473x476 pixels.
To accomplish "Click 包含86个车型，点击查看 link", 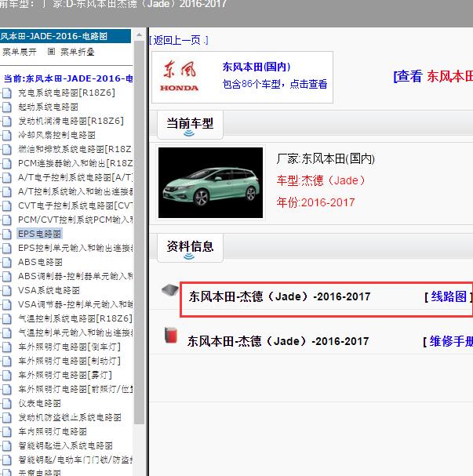I will [x=275, y=84].
